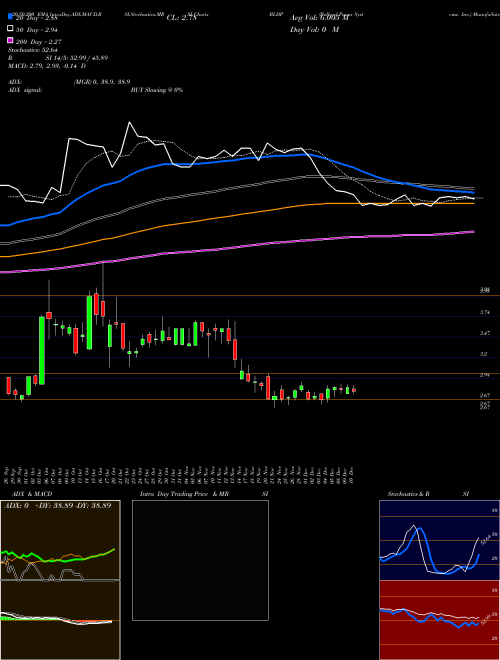The height and width of the screenshot is (660, 500).
Task: Click the 'Avg Vol: 0.005 M' text
Action: tap(319, 18)
